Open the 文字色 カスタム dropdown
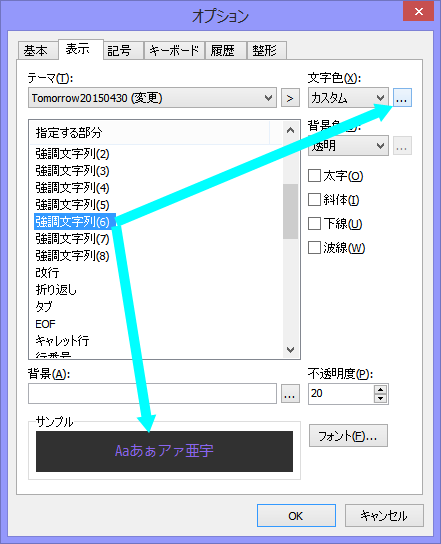This screenshot has width=441, height=544. (x=348, y=98)
